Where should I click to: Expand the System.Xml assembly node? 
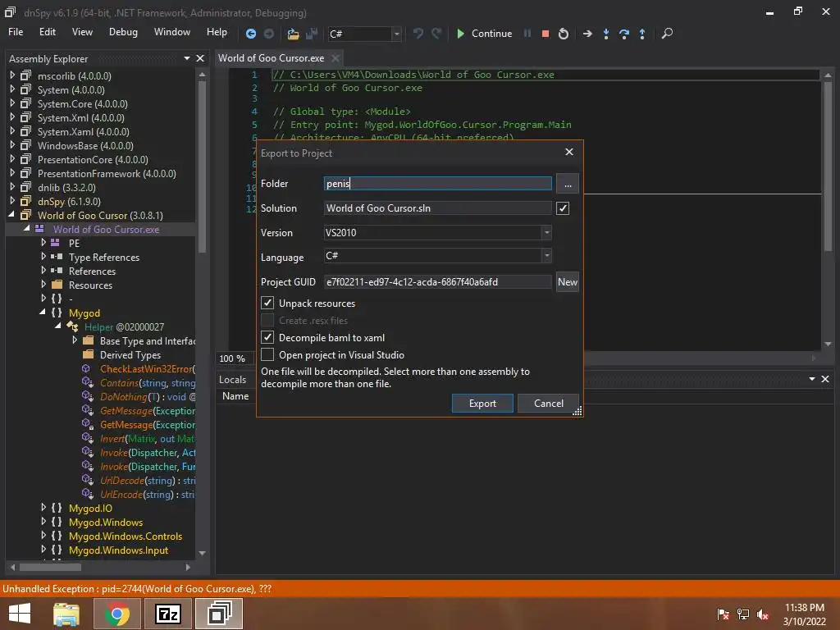click(x=12, y=117)
